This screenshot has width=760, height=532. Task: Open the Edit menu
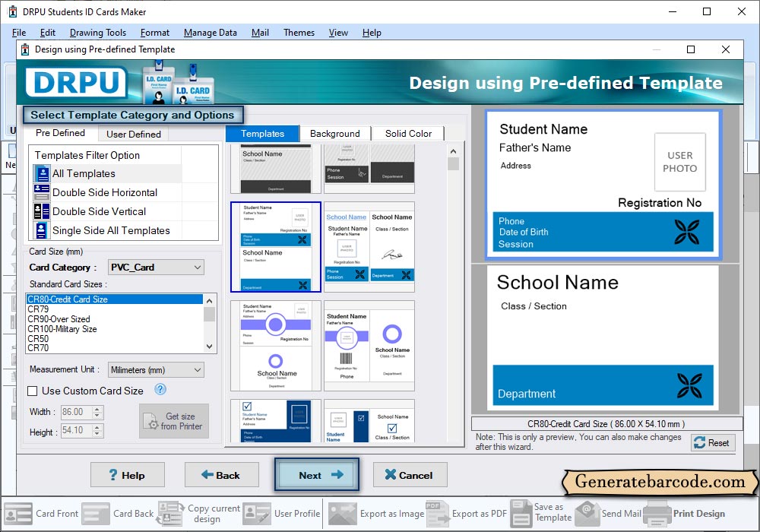click(x=47, y=33)
